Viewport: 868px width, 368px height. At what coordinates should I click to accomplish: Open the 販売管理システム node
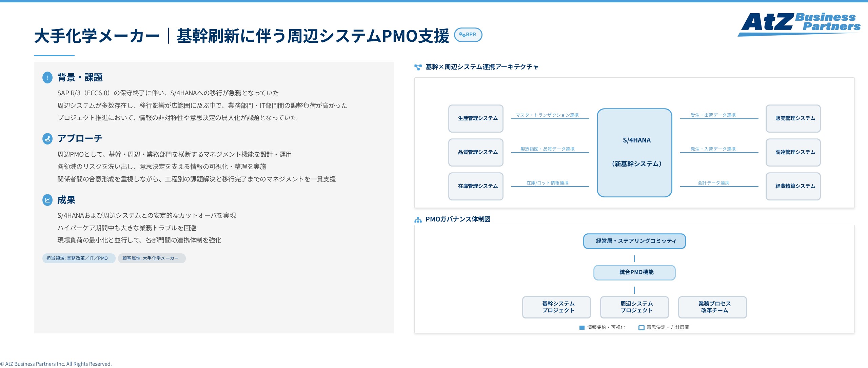[x=793, y=118]
